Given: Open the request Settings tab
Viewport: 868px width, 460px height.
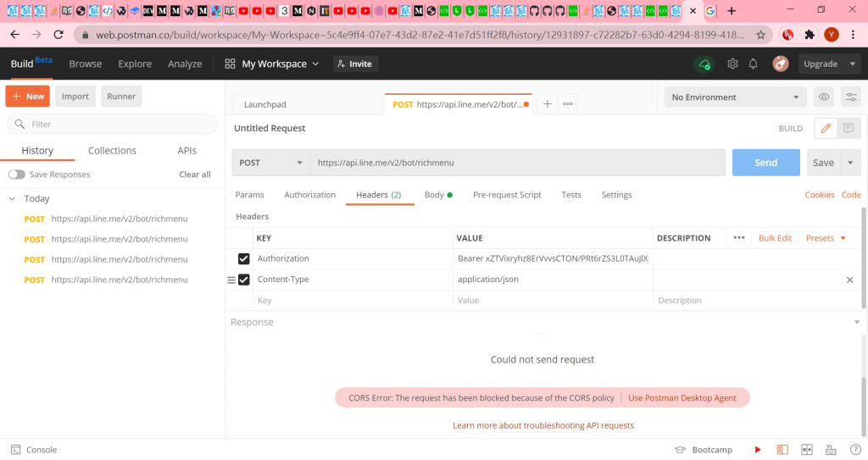Looking at the screenshot, I should pyautogui.click(x=616, y=195).
